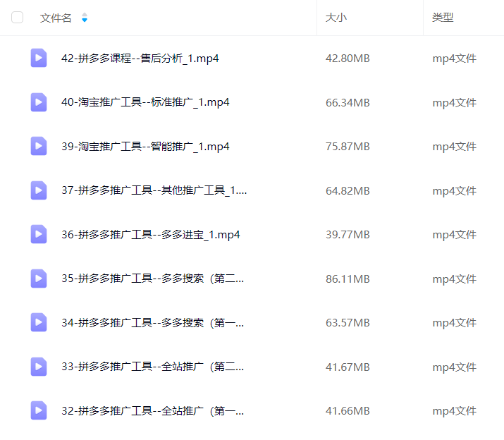The image size is (504, 440).
Task: Click video icon for 36-拼多多推广工具--多多进宝_1.mp4
Action: pyautogui.click(x=39, y=234)
